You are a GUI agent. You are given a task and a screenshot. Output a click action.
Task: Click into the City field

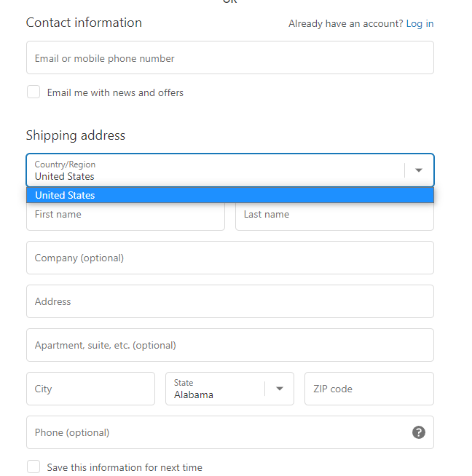click(x=90, y=389)
